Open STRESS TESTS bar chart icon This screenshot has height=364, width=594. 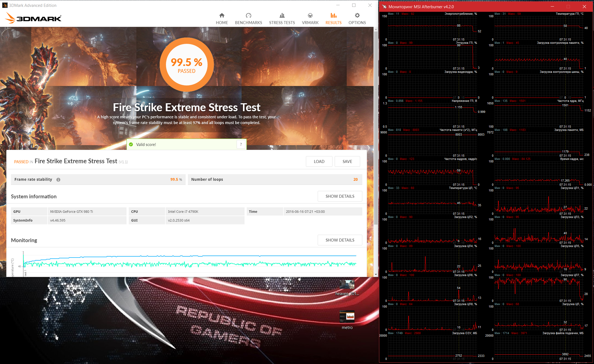tap(282, 15)
